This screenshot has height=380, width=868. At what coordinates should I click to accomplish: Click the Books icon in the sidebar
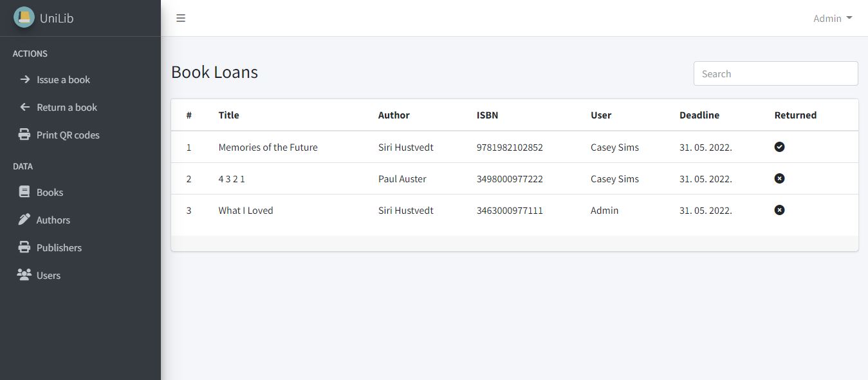click(x=24, y=192)
